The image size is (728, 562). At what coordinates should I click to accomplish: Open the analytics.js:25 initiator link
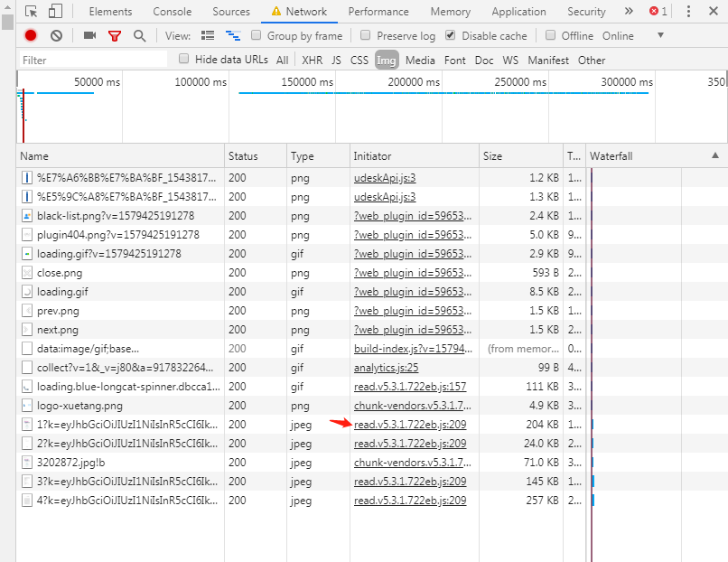[386, 367]
